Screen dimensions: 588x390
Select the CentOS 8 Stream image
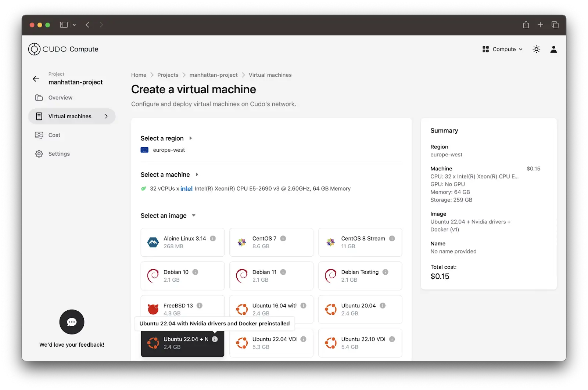pos(360,242)
